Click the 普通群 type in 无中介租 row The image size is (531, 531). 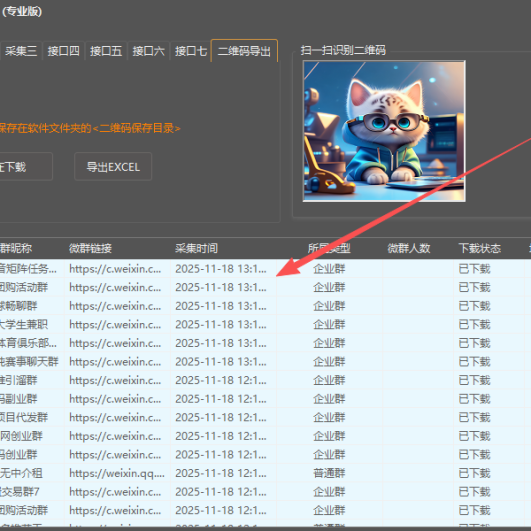[329, 473]
